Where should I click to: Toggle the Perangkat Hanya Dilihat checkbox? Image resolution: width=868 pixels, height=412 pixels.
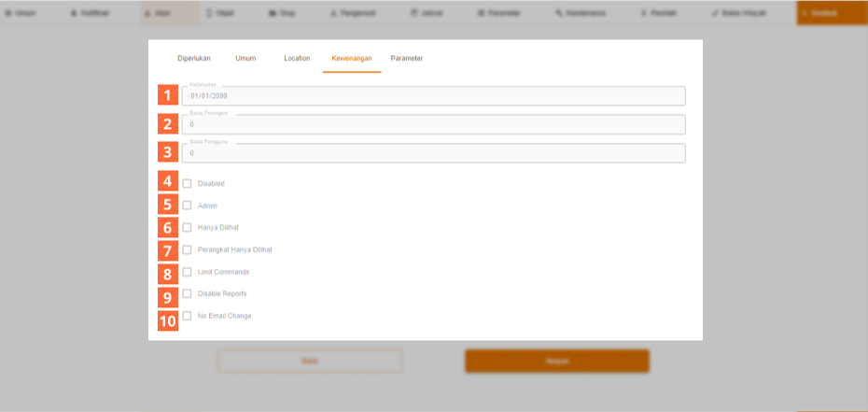pyautogui.click(x=188, y=249)
